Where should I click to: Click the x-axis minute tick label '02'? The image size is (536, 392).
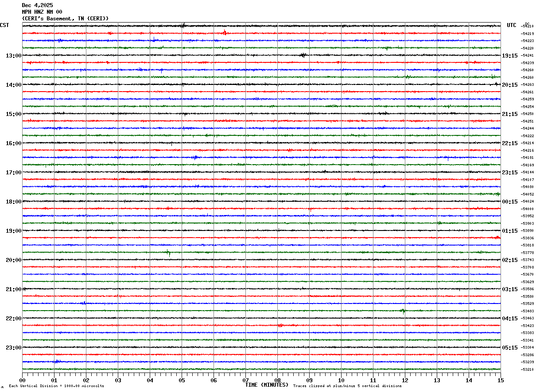point(86,380)
